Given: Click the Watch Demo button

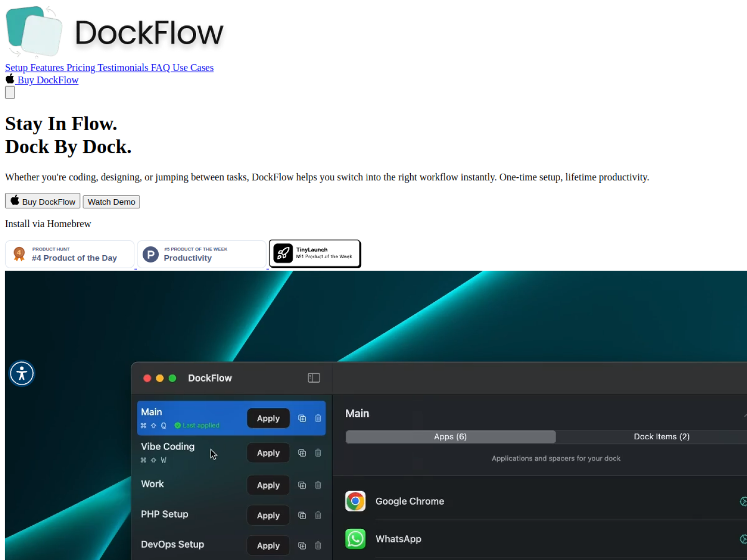Looking at the screenshot, I should click(x=112, y=202).
